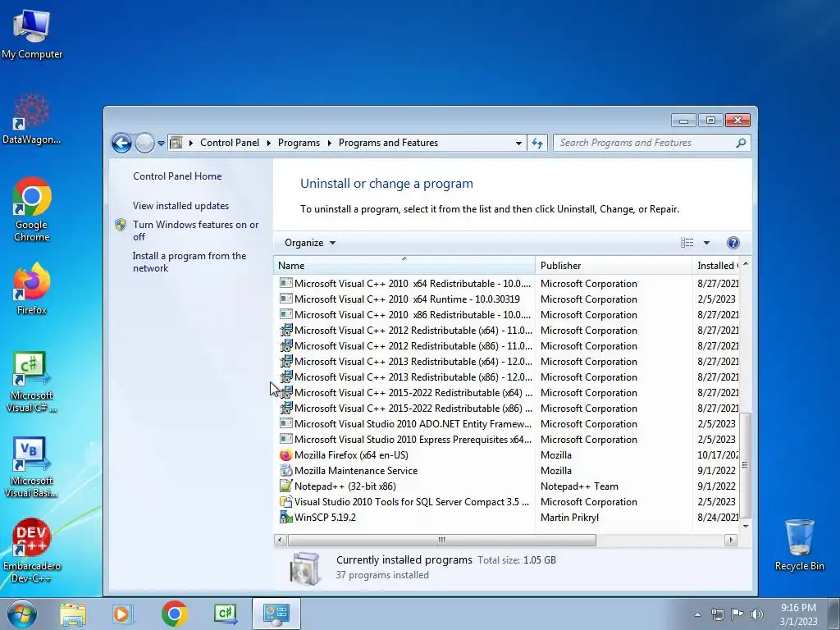
Task: Click Turn Windows features on or off
Action: (x=195, y=231)
